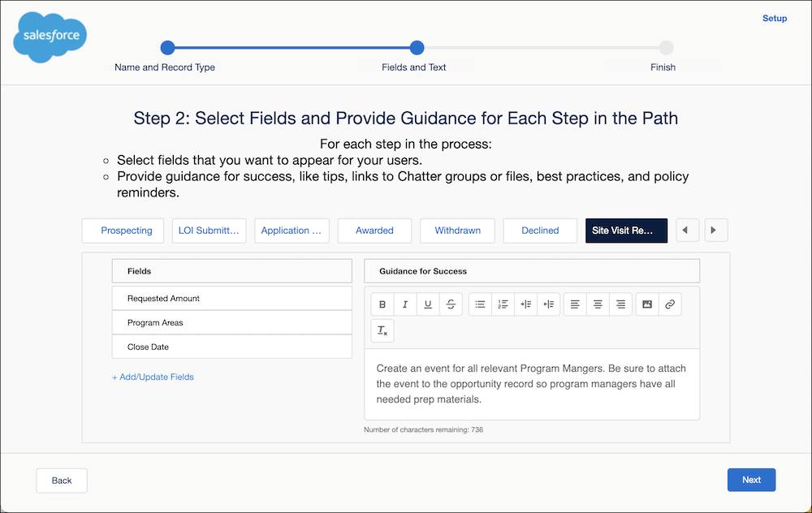Open Add/Update Fields link
Image resolution: width=812 pixels, height=513 pixels.
point(153,377)
